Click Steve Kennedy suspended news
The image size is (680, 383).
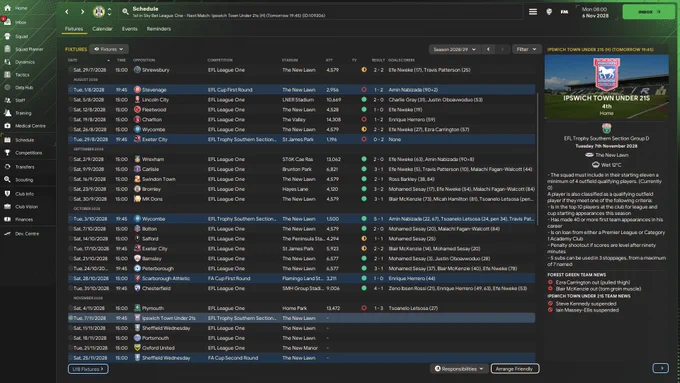coord(586,304)
